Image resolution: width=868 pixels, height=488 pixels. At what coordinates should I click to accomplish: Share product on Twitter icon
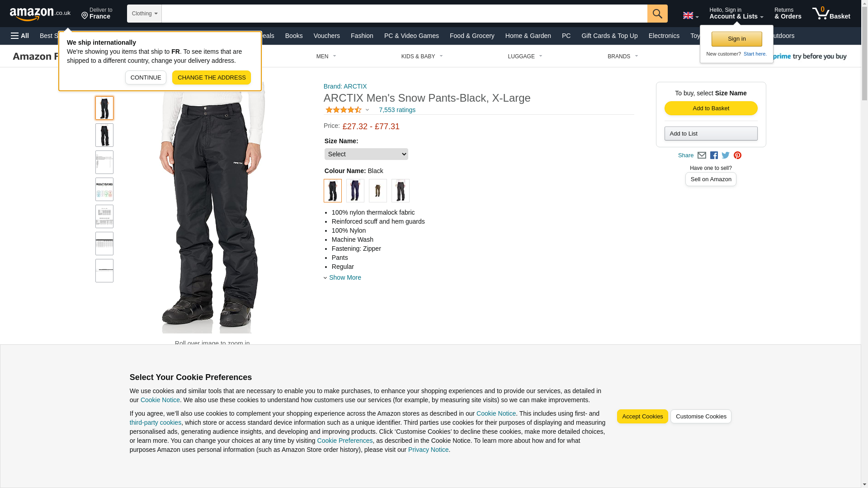(726, 155)
